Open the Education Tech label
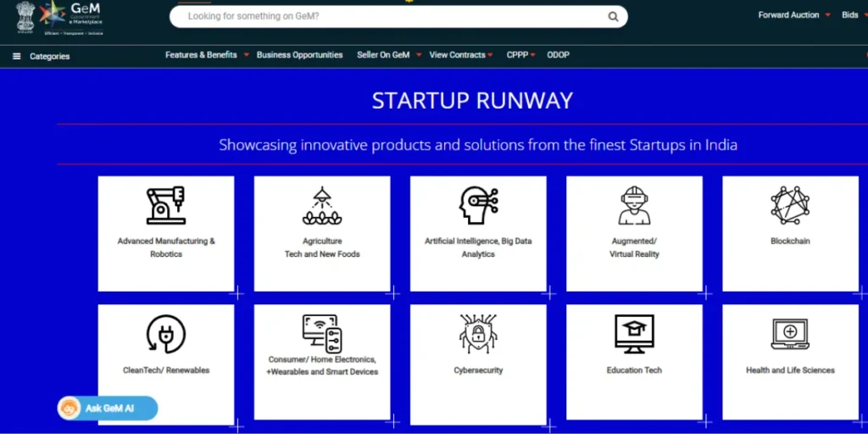The height and width of the screenshot is (434, 868). [634, 370]
